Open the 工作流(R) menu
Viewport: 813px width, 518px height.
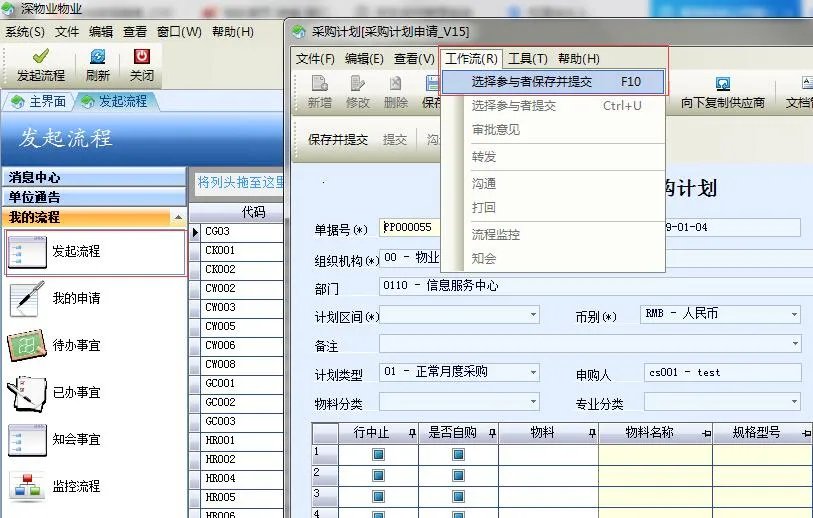(471, 59)
